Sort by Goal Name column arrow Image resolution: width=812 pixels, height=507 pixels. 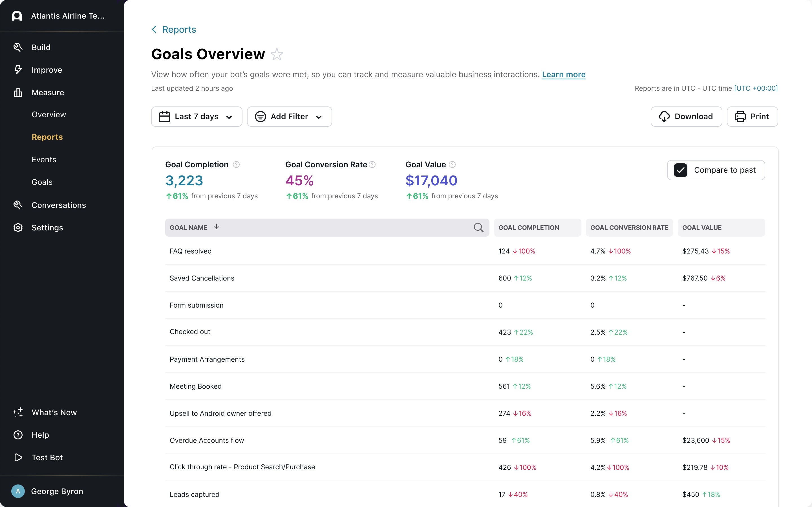(x=217, y=227)
